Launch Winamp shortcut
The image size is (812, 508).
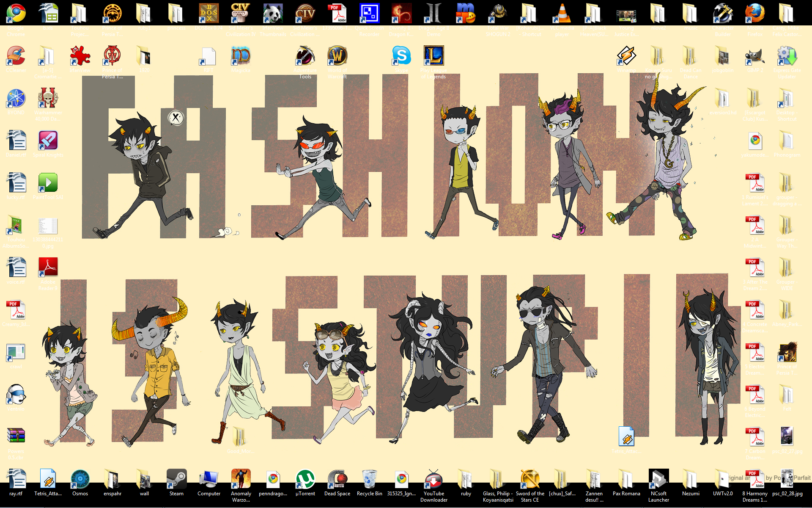[x=626, y=56]
